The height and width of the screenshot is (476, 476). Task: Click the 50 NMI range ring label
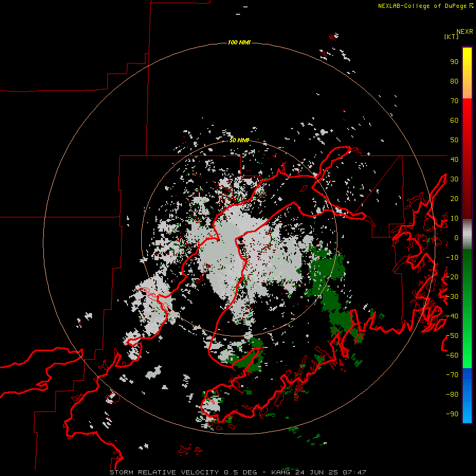pos(239,140)
